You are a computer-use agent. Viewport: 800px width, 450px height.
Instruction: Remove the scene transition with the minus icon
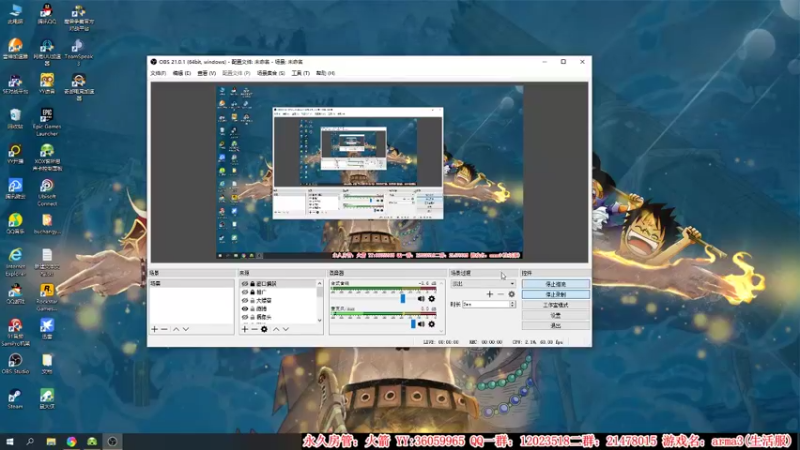point(501,294)
